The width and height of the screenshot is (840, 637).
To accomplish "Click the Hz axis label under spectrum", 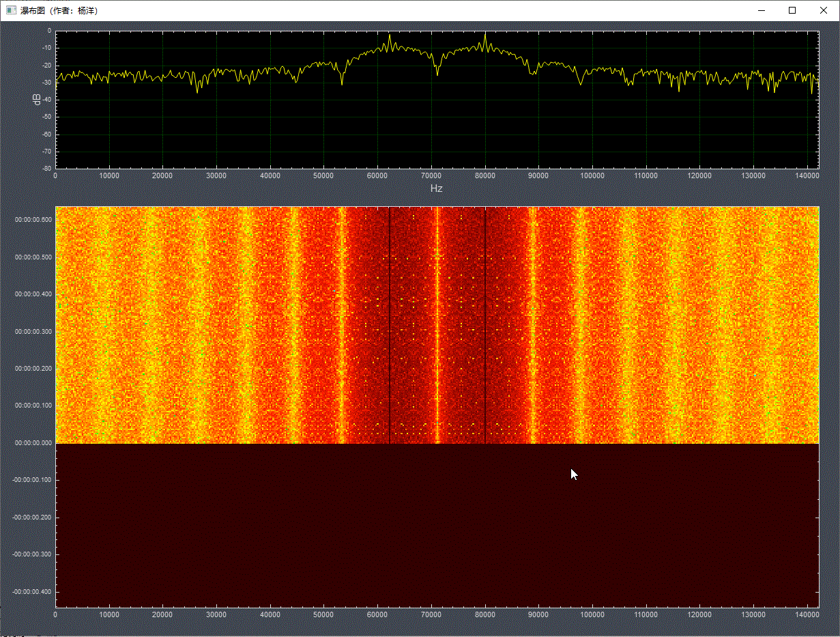I will click(436, 188).
